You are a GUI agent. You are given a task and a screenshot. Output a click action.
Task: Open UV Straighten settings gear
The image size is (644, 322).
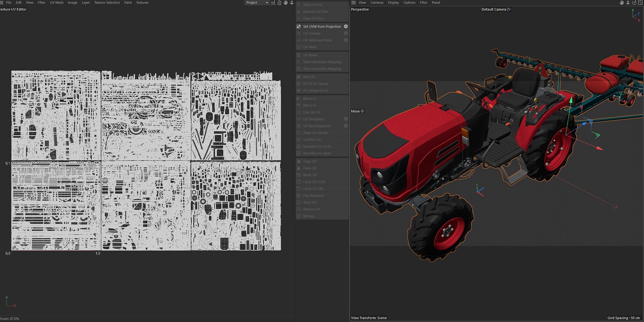point(346,119)
